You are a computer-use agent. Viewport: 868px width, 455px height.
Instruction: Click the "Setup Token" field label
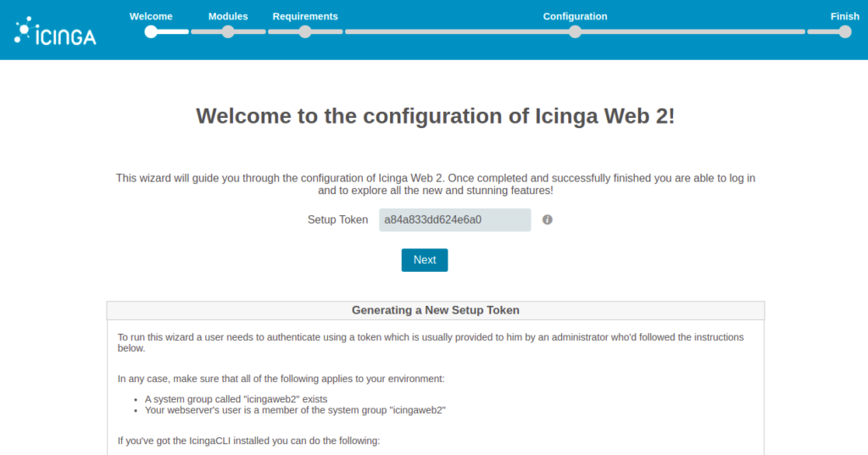337,219
